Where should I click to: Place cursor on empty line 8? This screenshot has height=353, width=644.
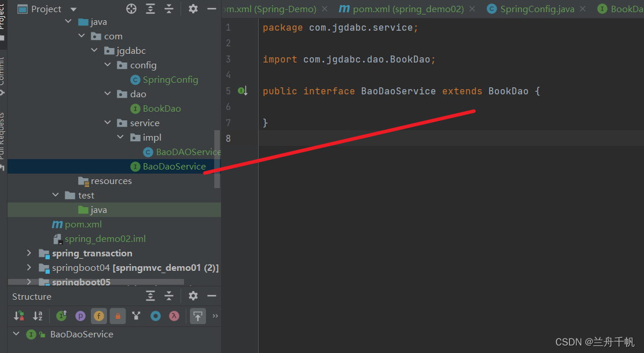[x=451, y=138]
